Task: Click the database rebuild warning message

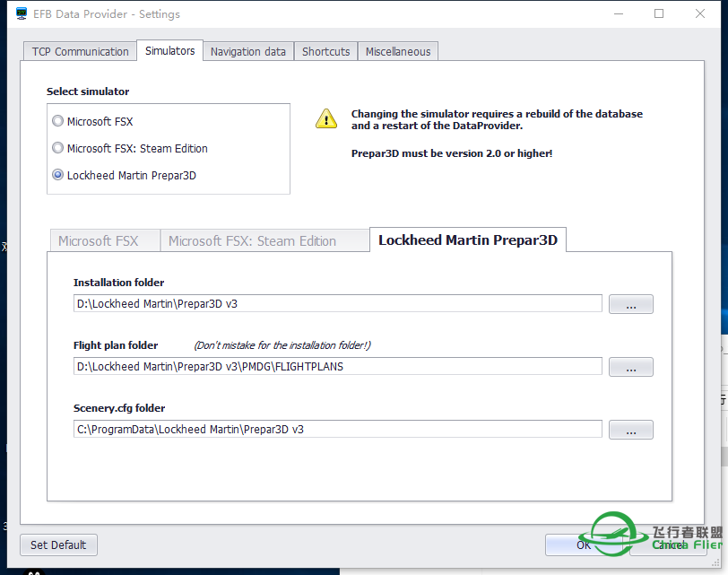Action: (x=497, y=119)
